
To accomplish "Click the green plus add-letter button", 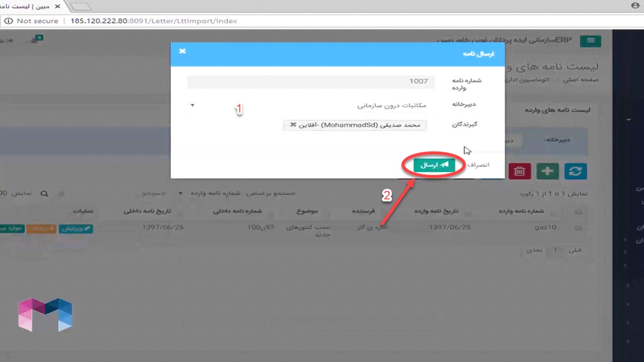I will point(547,171).
